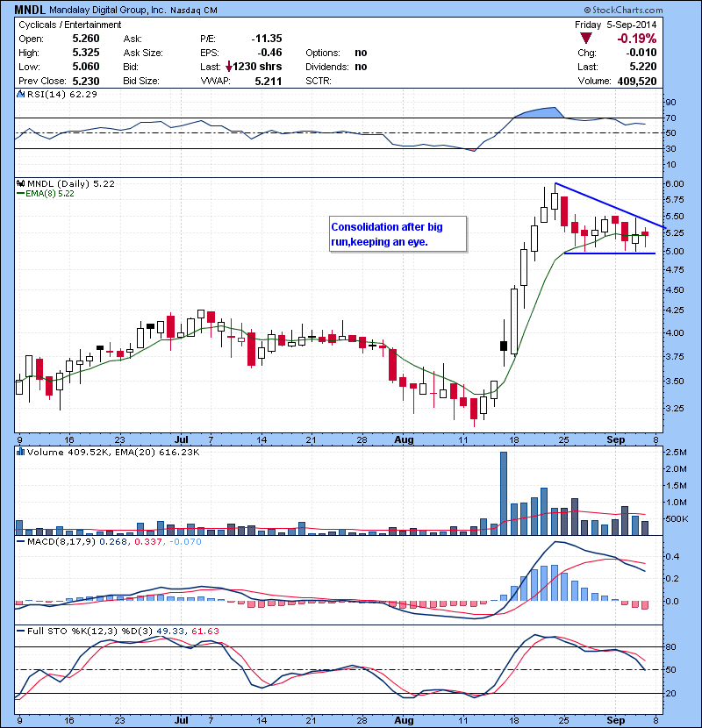Click the -0.19% percent change value
The height and width of the screenshot is (728, 702).
(x=636, y=38)
